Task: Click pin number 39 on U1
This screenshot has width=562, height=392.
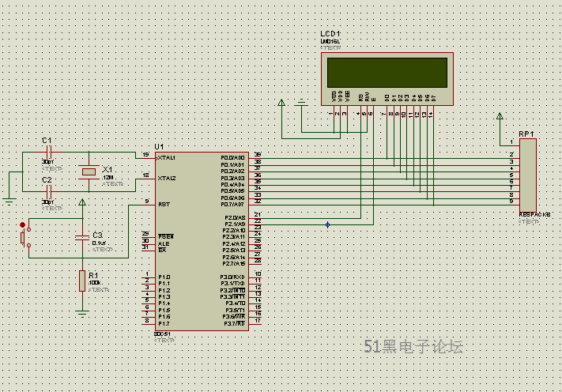Action: pos(258,154)
